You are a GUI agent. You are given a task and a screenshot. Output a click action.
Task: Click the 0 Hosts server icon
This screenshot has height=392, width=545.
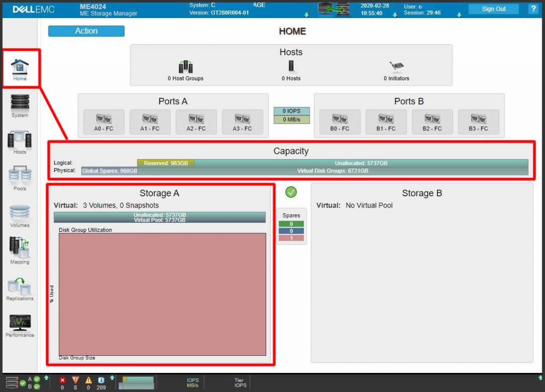291,65
